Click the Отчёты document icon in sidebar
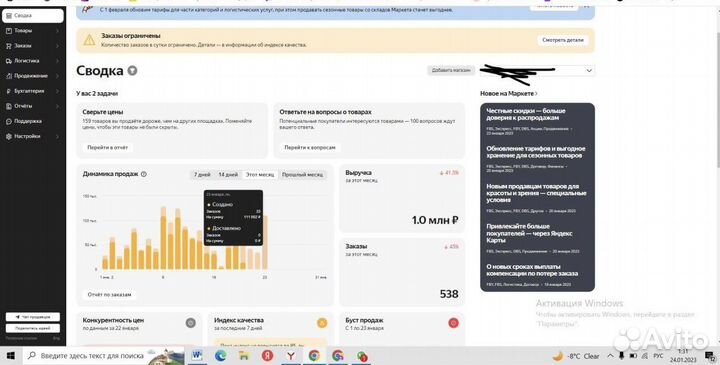720x365 pixels. click(x=9, y=106)
